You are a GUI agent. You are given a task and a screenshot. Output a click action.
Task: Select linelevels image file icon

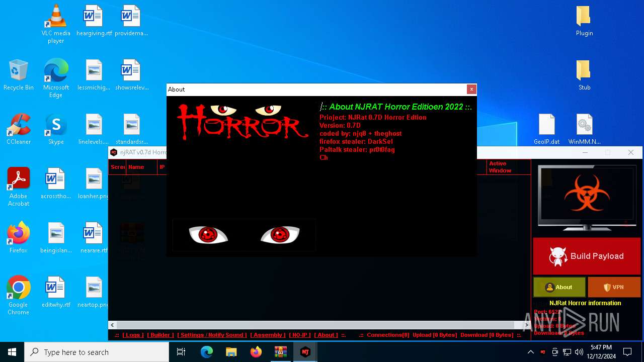pos(94,130)
